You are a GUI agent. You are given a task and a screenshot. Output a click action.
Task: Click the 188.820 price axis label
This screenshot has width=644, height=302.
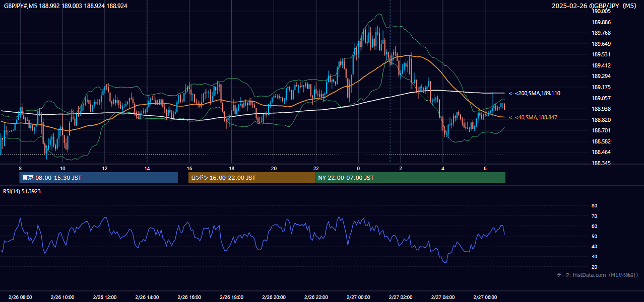point(601,120)
